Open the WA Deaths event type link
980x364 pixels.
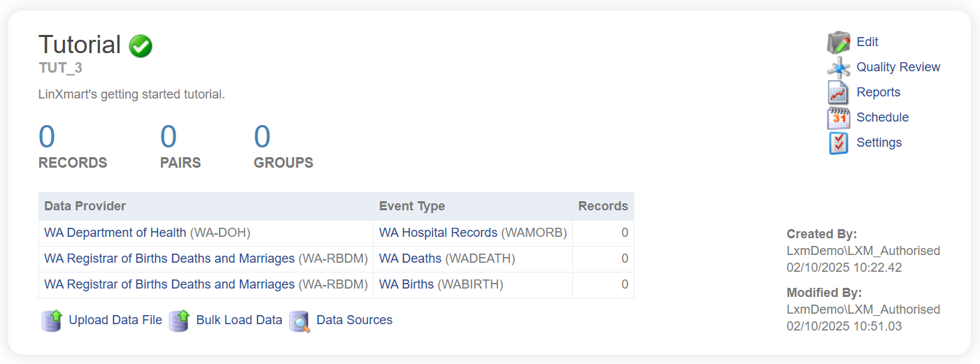tap(410, 259)
